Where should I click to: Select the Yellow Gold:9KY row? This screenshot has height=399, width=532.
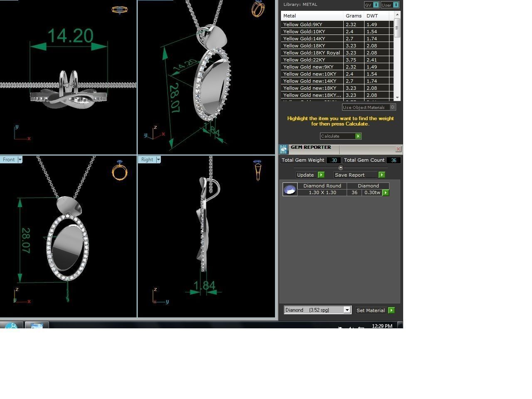[x=337, y=25]
